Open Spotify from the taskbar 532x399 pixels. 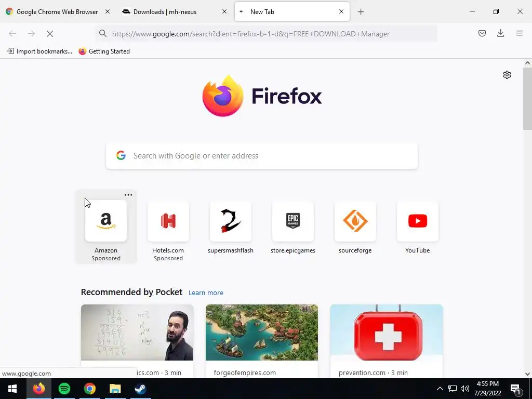click(x=64, y=389)
